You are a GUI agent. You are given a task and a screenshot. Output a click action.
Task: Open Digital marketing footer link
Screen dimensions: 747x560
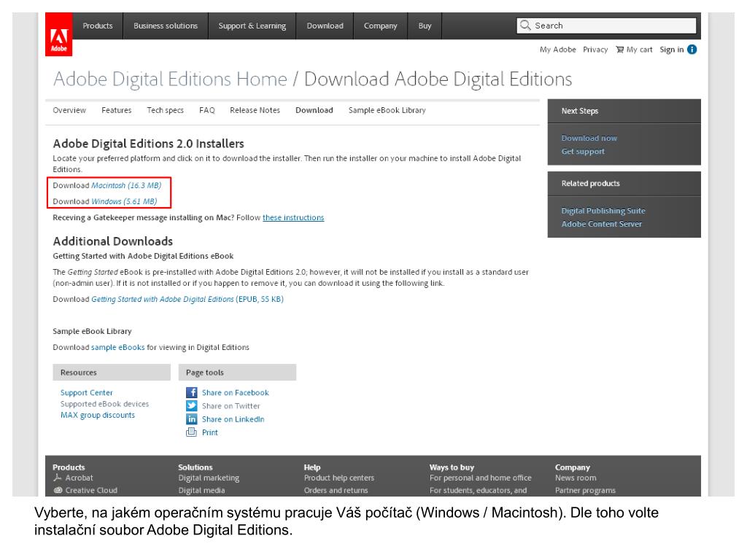pos(209,478)
